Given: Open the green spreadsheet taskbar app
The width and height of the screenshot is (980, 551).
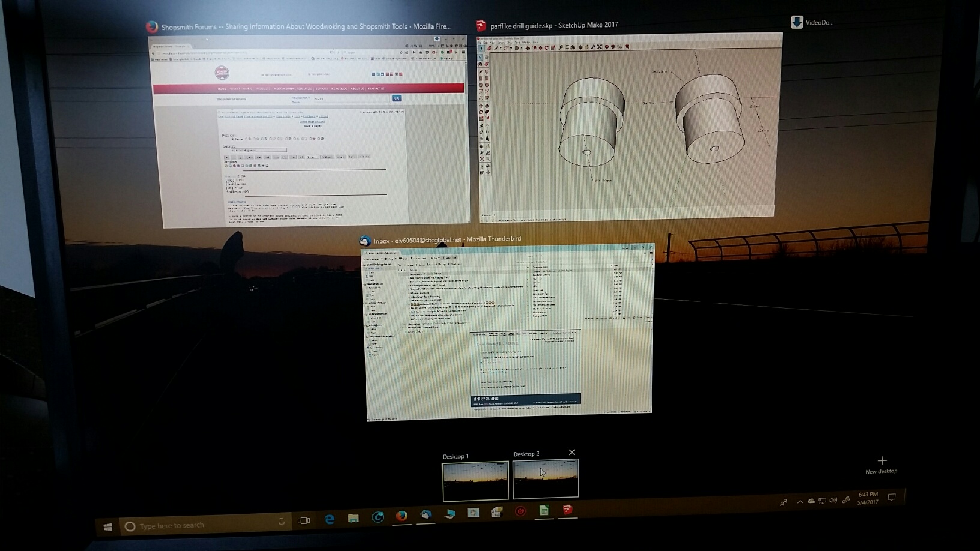Looking at the screenshot, I should click(544, 510).
